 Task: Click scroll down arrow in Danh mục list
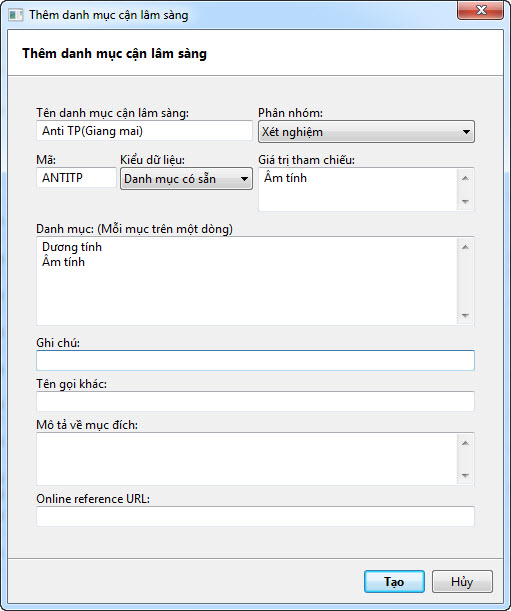pyautogui.click(x=465, y=315)
